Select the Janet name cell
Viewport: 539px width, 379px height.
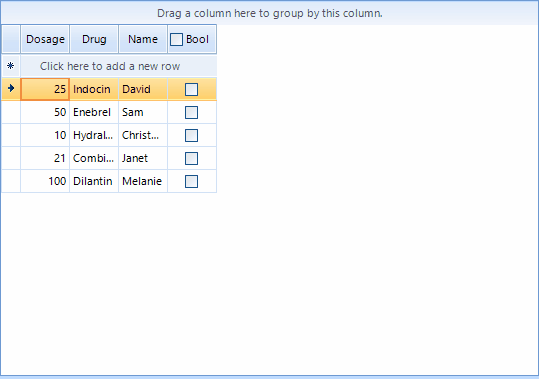tap(143, 158)
